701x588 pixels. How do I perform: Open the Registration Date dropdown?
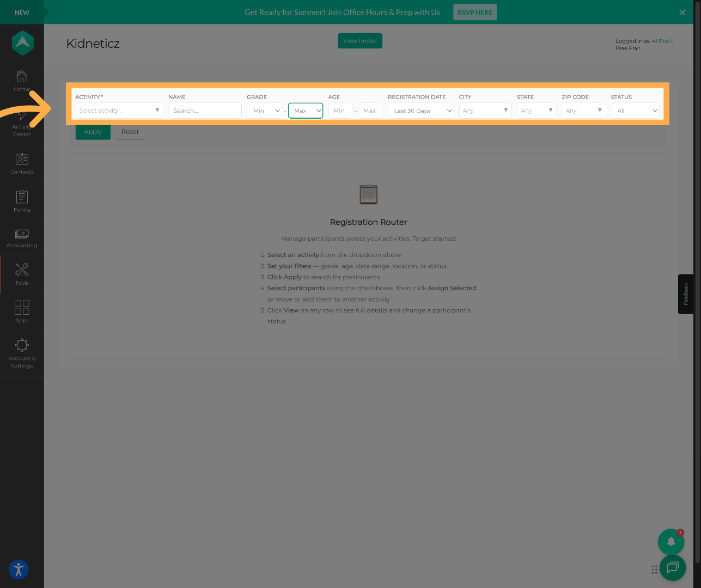click(421, 111)
